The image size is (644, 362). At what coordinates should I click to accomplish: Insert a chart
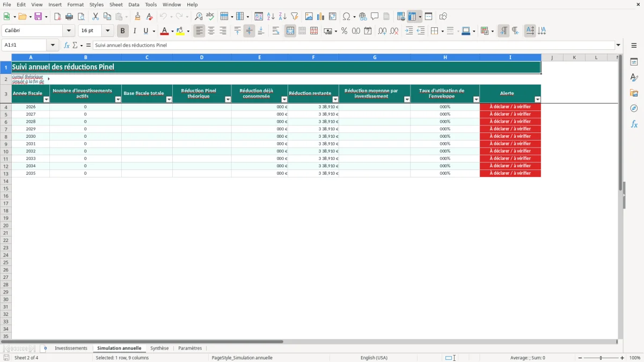coord(321,17)
